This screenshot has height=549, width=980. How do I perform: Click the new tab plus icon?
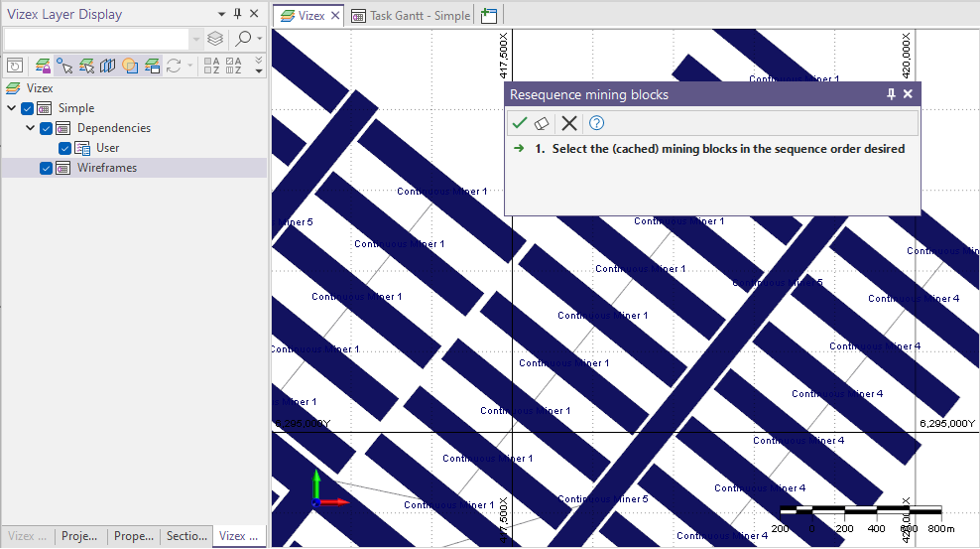[x=489, y=16]
